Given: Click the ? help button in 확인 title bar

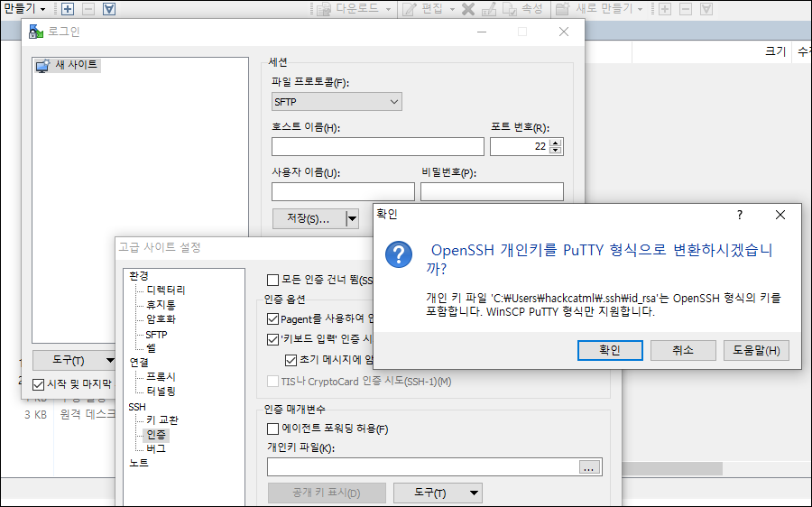Looking at the screenshot, I should 740,215.
